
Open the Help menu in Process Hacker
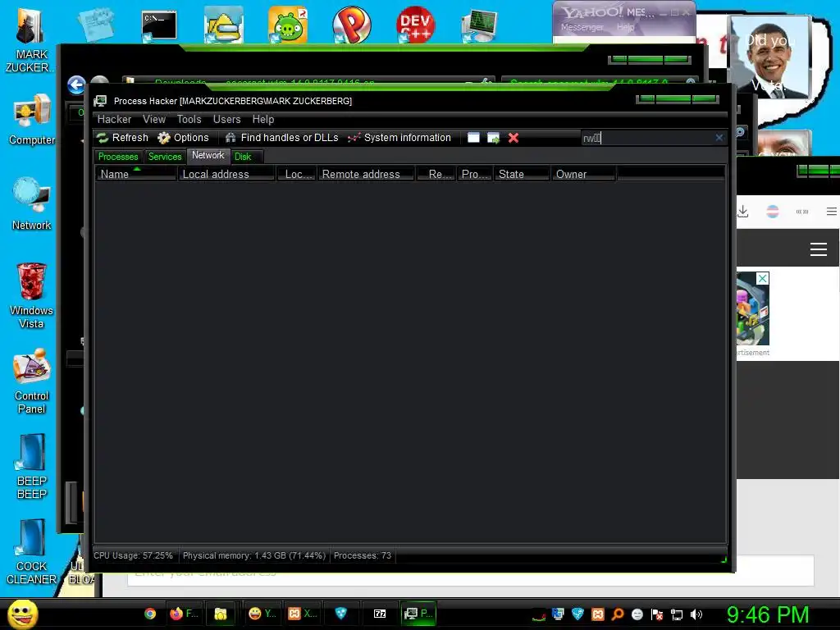click(x=263, y=119)
